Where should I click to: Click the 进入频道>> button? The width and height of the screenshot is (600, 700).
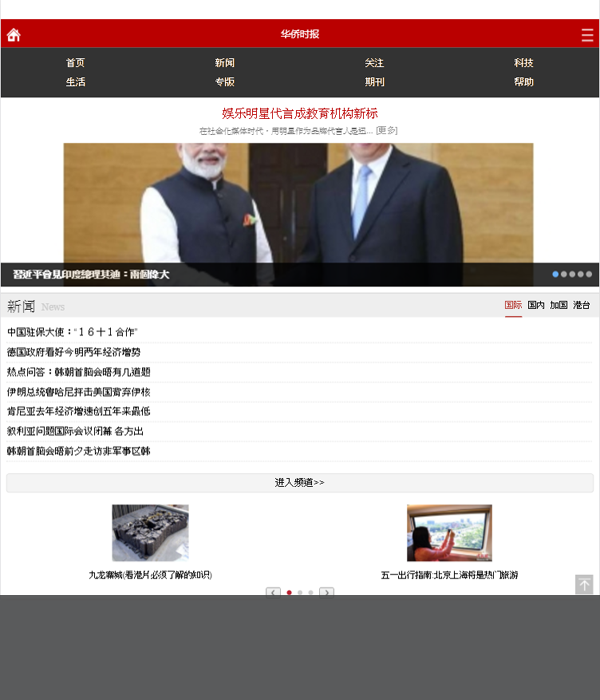[x=300, y=483]
